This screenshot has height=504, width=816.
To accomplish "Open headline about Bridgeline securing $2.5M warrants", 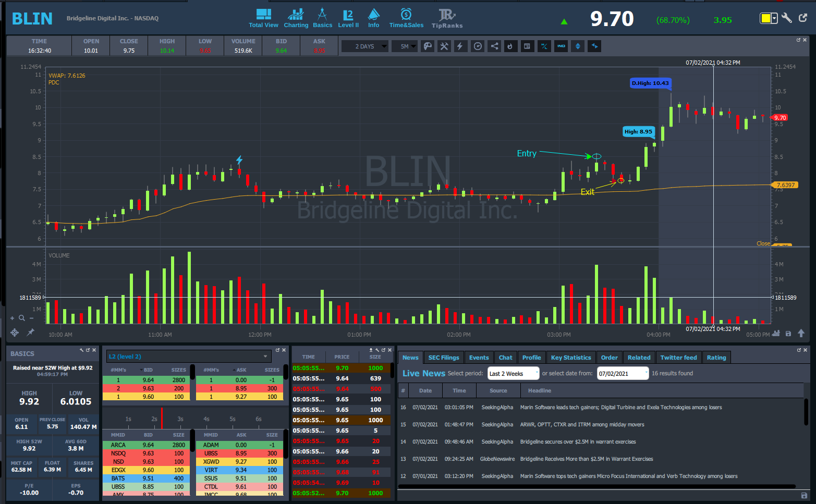I will 578,442.
